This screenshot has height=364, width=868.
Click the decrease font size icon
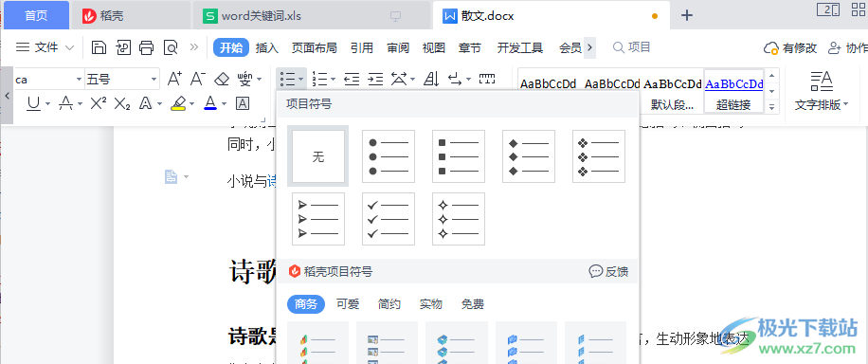click(x=198, y=80)
